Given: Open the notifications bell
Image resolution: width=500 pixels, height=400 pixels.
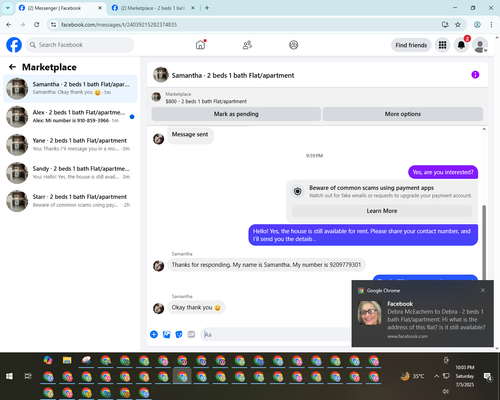Looking at the screenshot, I should [x=461, y=45].
